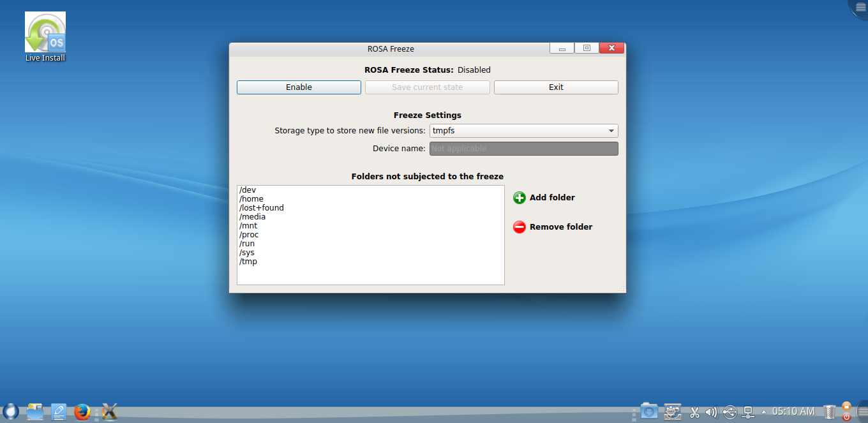Screen dimensions: 868x423
Task: Launch the text editor taskbar icon
Action: tap(59, 412)
